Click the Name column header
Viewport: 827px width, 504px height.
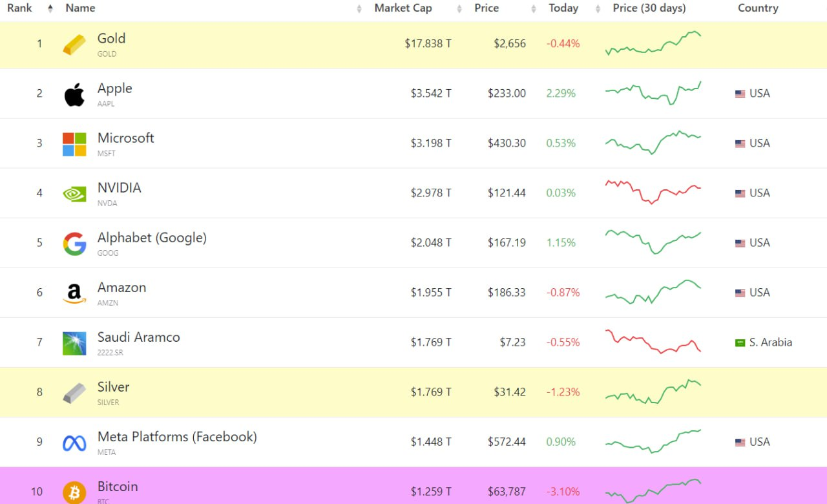pos(80,8)
